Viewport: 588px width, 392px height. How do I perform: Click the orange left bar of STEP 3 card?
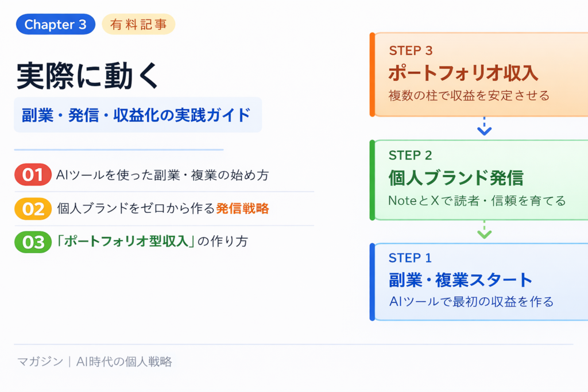(x=373, y=74)
